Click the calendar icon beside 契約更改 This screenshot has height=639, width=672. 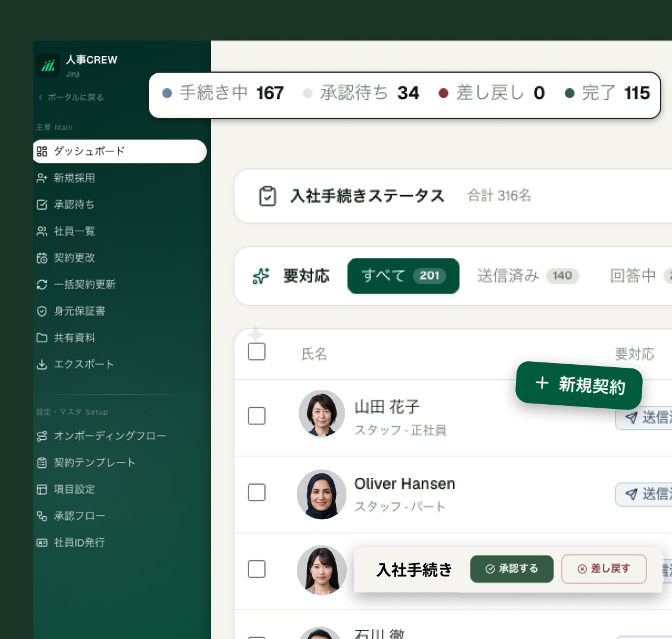42,258
